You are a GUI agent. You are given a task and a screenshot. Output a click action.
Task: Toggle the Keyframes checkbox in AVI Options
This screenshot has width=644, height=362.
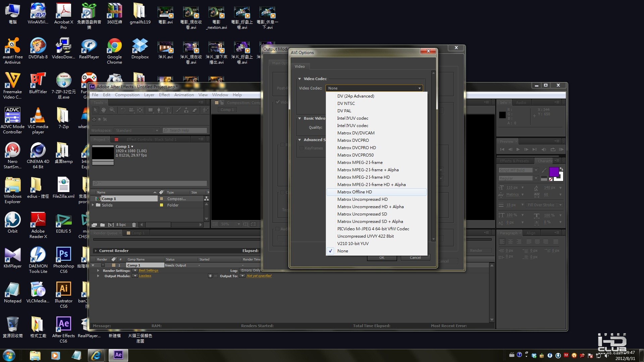coord(301,148)
